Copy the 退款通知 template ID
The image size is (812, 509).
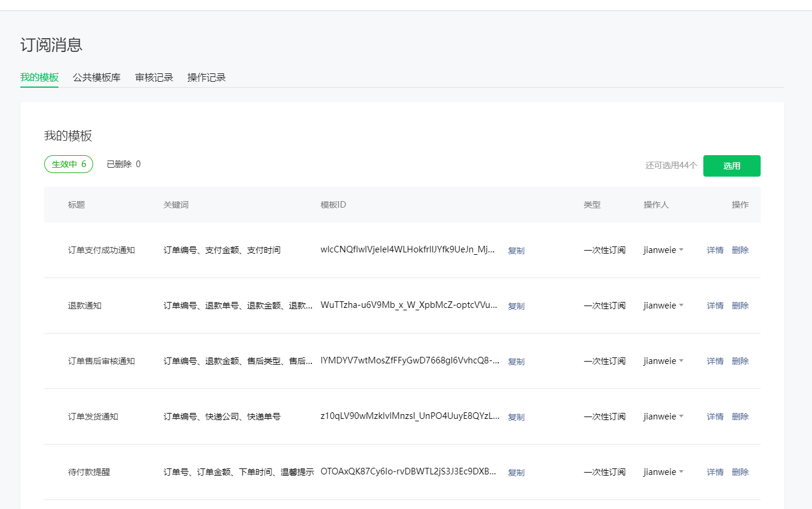tap(516, 306)
